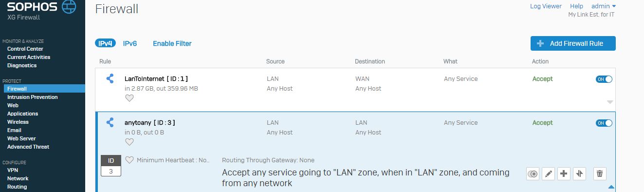Toggle off the LanToInternet rule switch

(604, 79)
